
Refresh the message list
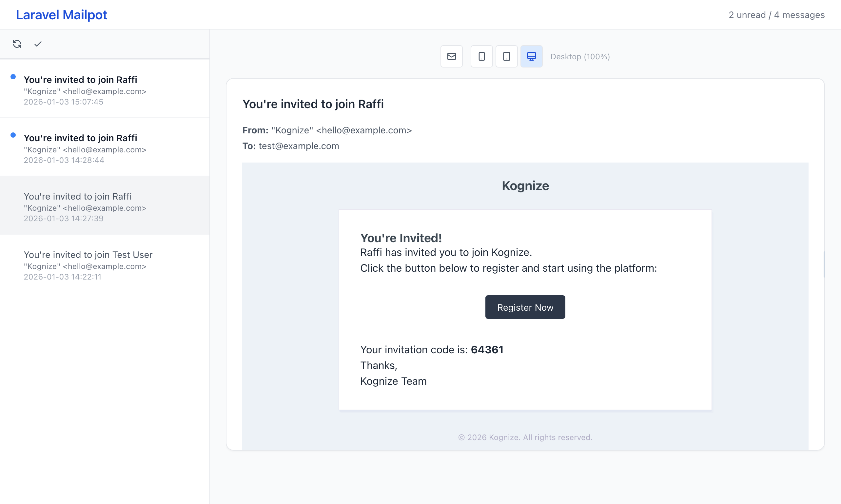[x=17, y=44]
